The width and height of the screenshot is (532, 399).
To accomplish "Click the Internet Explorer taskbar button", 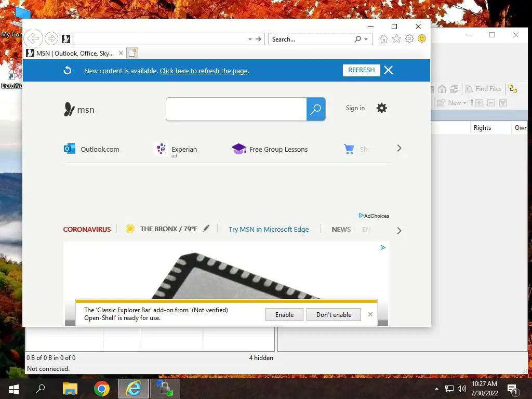I will (134, 389).
